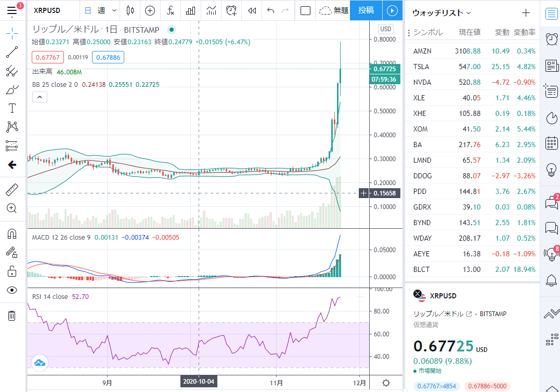Open external link icon beside リップル／米ドル
Viewport: 560px width, 392px height.
[x=470, y=314]
